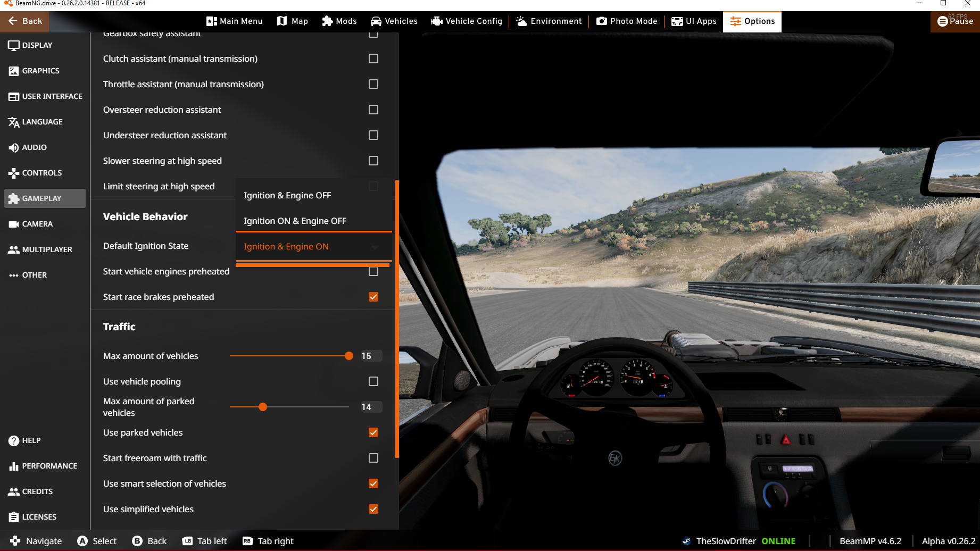980x551 pixels.
Task: Click the Map icon
Action: pyautogui.click(x=282, y=21)
